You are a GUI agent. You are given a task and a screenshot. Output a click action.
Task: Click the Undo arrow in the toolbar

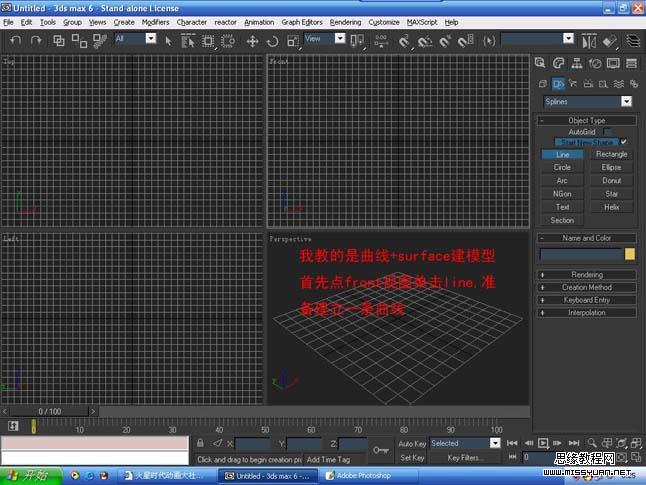(15, 40)
